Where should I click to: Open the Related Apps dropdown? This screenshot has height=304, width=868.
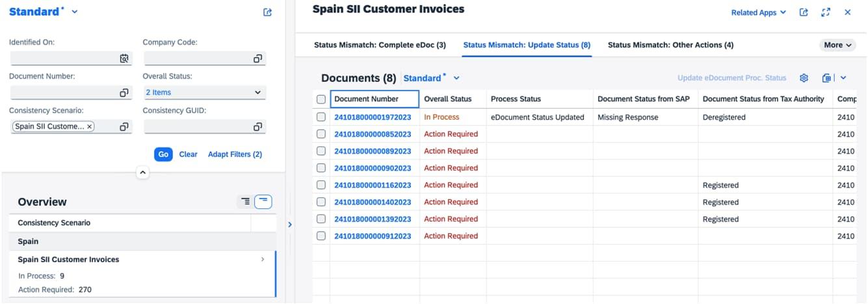[x=758, y=12]
